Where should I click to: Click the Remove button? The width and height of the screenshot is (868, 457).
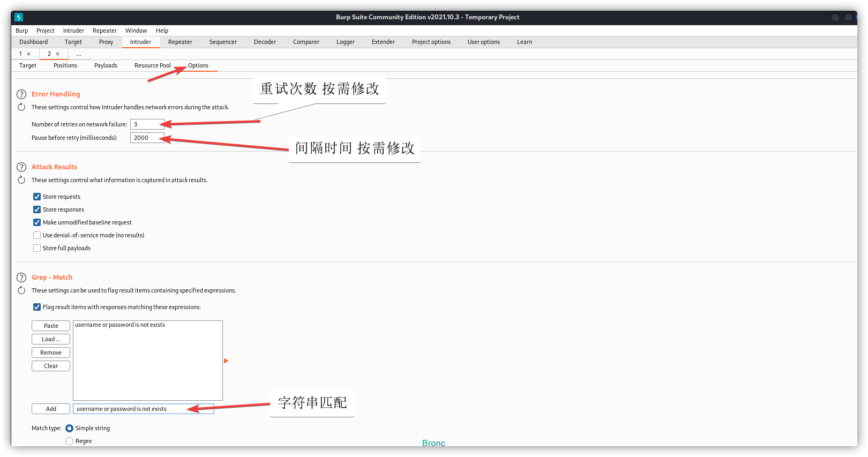tap(51, 353)
